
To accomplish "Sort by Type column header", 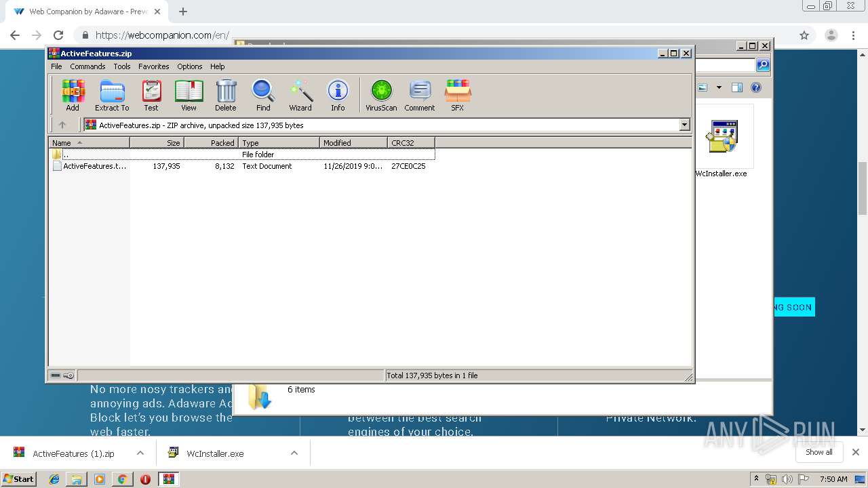I will click(x=279, y=142).
